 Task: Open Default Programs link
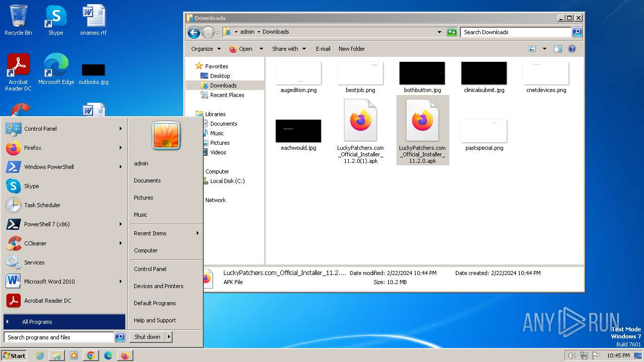pyautogui.click(x=154, y=303)
